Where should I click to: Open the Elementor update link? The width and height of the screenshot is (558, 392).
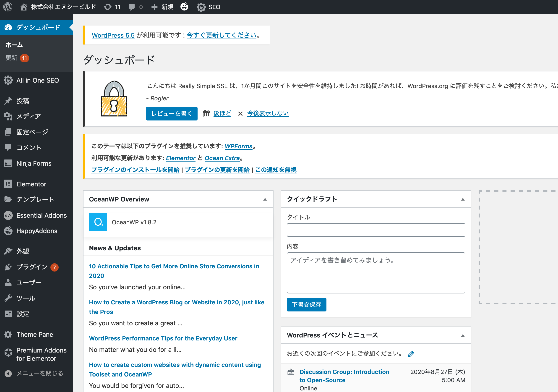pos(181,158)
